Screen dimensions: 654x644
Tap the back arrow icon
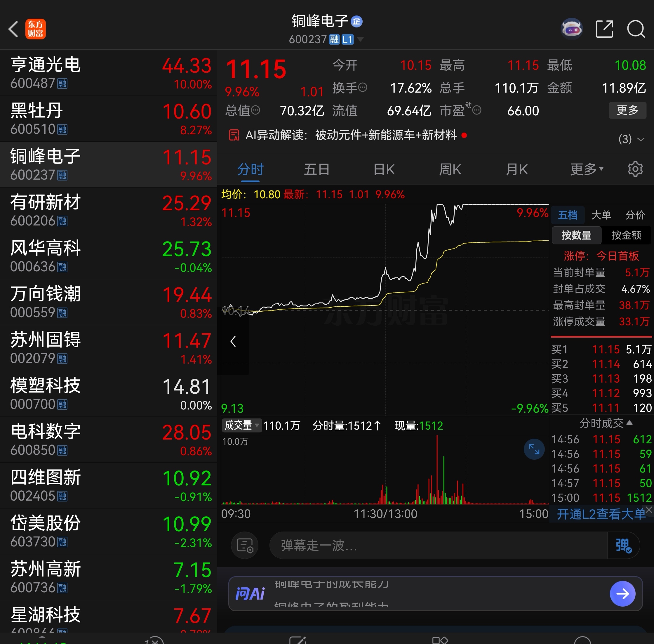13,29
